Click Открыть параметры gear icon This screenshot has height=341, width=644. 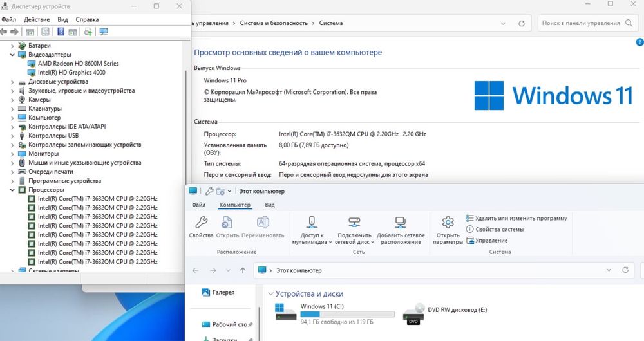[x=448, y=223]
